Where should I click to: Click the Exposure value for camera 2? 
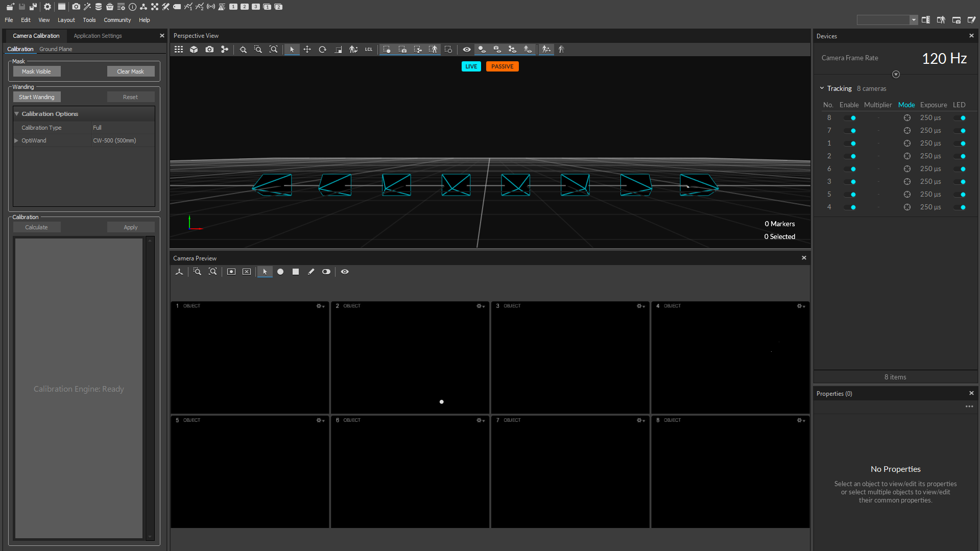(930, 156)
